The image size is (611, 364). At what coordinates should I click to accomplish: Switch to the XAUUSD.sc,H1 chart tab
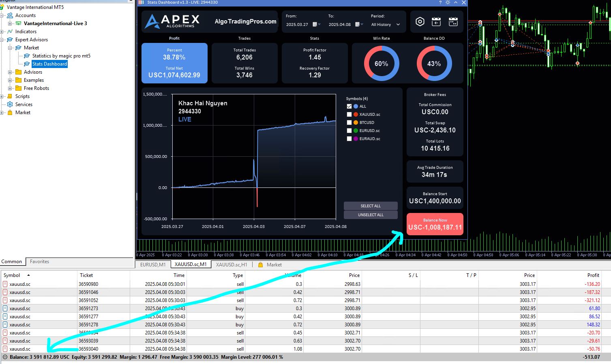(x=232, y=264)
